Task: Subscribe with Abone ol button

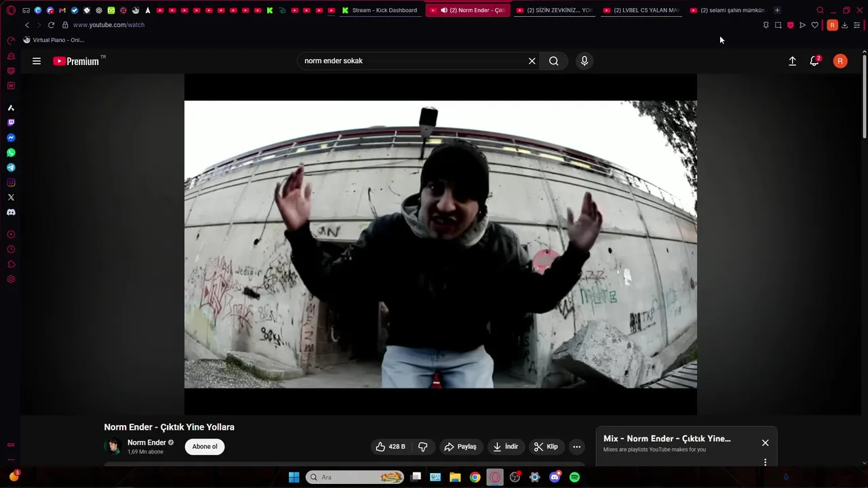Action: point(205,447)
